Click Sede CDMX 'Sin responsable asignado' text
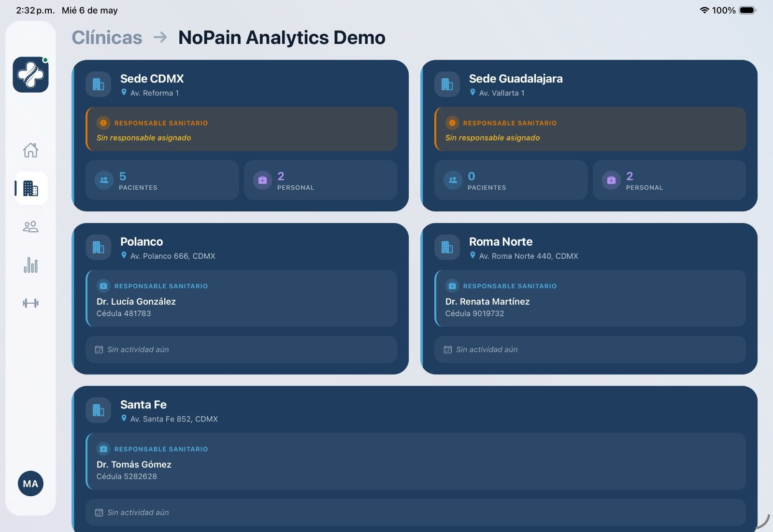The image size is (773, 532). pos(144,138)
